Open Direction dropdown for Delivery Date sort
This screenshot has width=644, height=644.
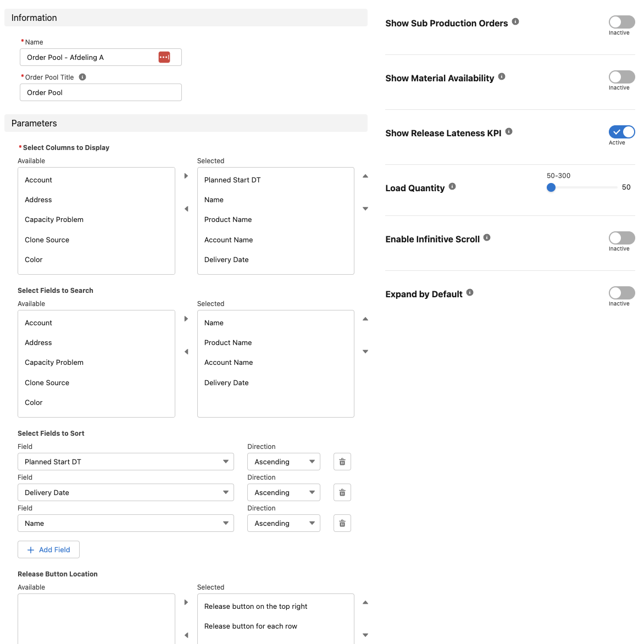(284, 492)
